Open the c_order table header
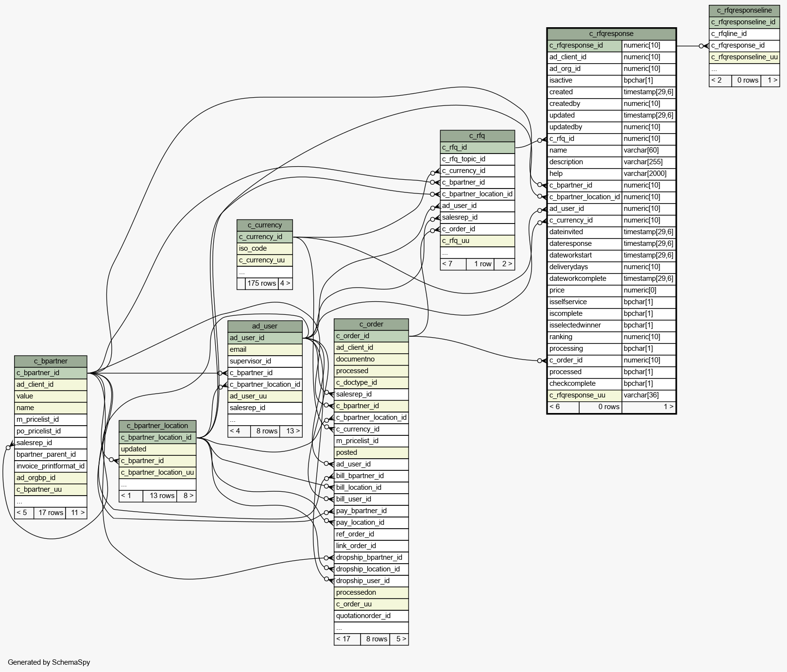The width and height of the screenshot is (787, 672). pyautogui.click(x=371, y=324)
